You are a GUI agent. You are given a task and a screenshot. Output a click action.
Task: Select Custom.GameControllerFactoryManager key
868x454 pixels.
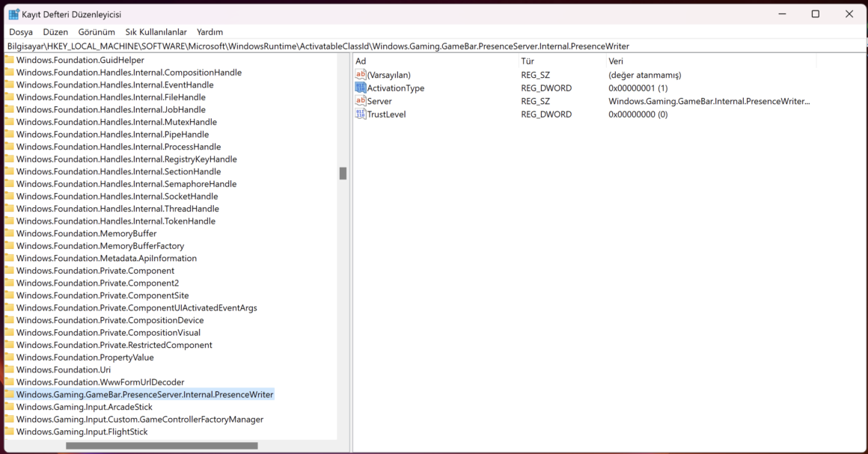(139, 419)
